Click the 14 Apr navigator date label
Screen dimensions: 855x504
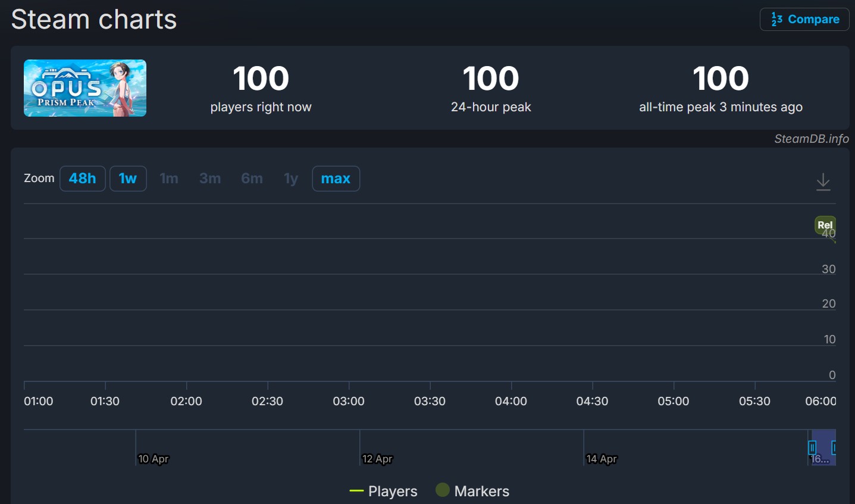coord(602,459)
